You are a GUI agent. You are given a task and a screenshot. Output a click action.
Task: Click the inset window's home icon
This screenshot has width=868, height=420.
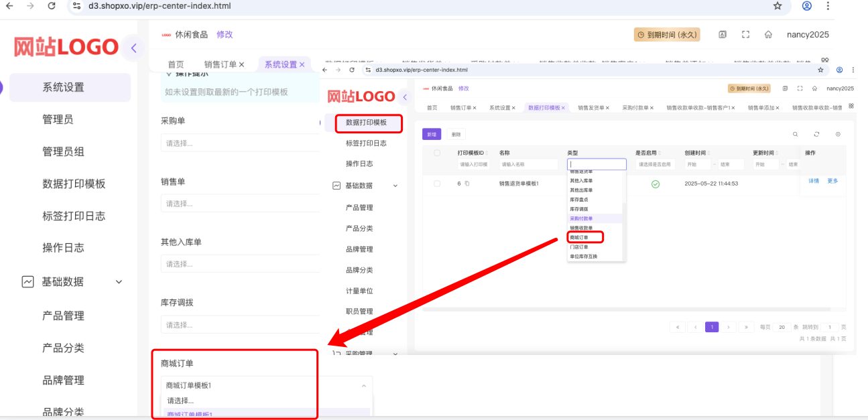[x=814, y=88]
